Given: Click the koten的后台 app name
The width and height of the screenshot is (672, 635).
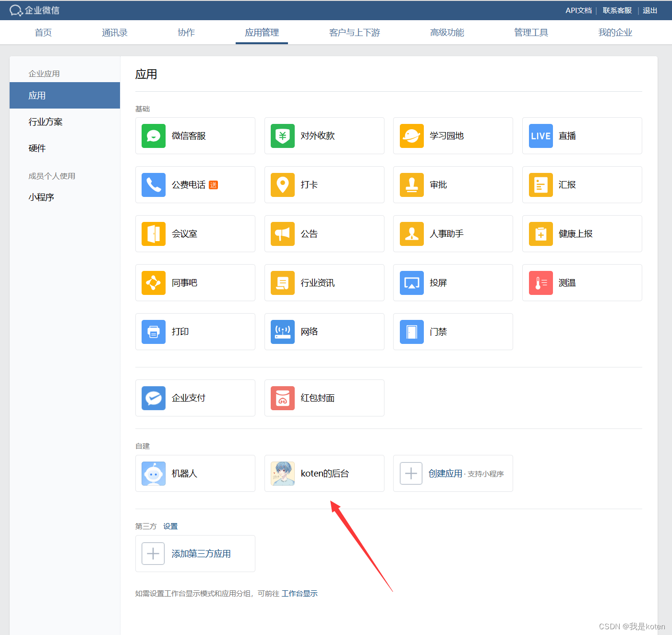Looking at the screenshot, I should click(x=325, y=474).
